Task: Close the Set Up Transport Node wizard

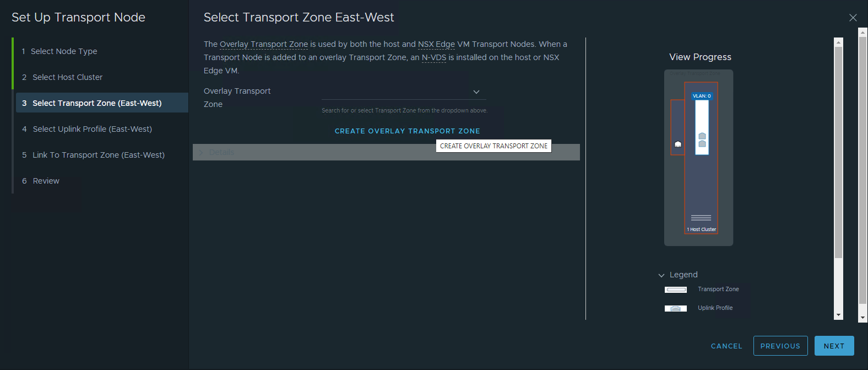Action: coord(853,18)
